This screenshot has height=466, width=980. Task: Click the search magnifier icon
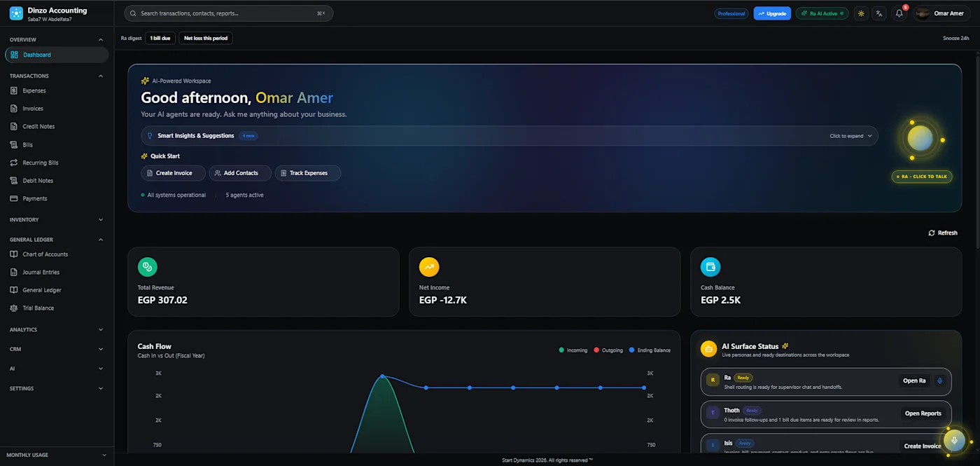pos(134,13)
